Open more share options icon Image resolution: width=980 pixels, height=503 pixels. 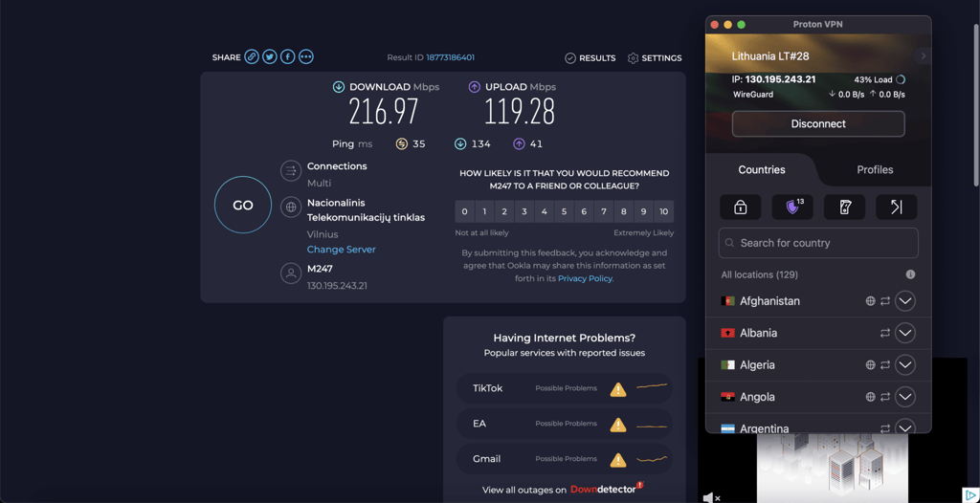pos(305,56)
